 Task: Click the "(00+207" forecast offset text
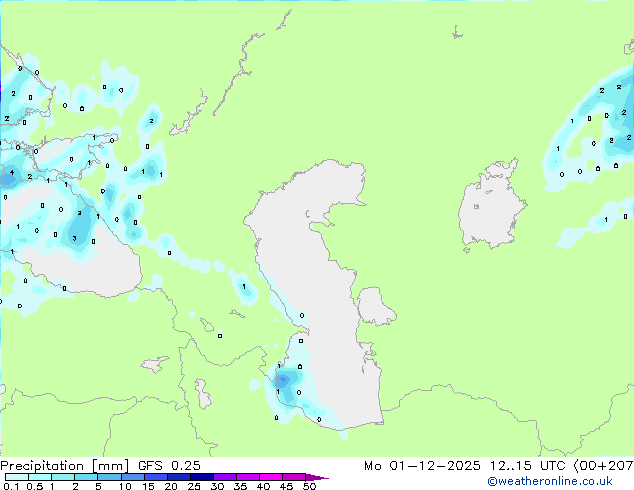coord(603,466)
